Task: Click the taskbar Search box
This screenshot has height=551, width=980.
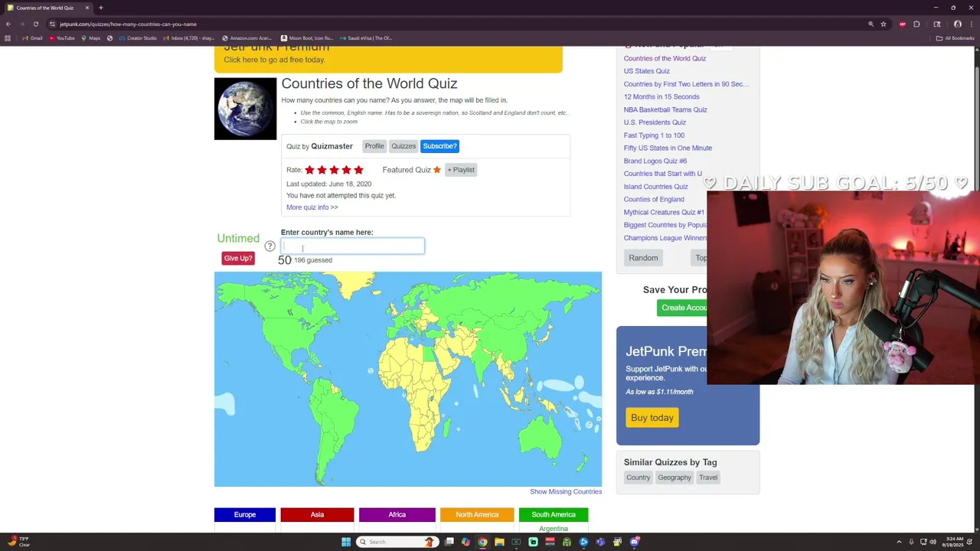Action: click(x=396, y=542)
